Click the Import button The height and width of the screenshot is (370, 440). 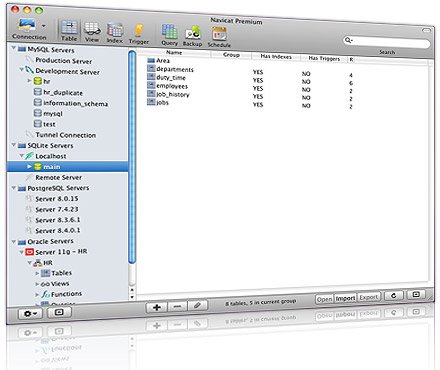345,298
